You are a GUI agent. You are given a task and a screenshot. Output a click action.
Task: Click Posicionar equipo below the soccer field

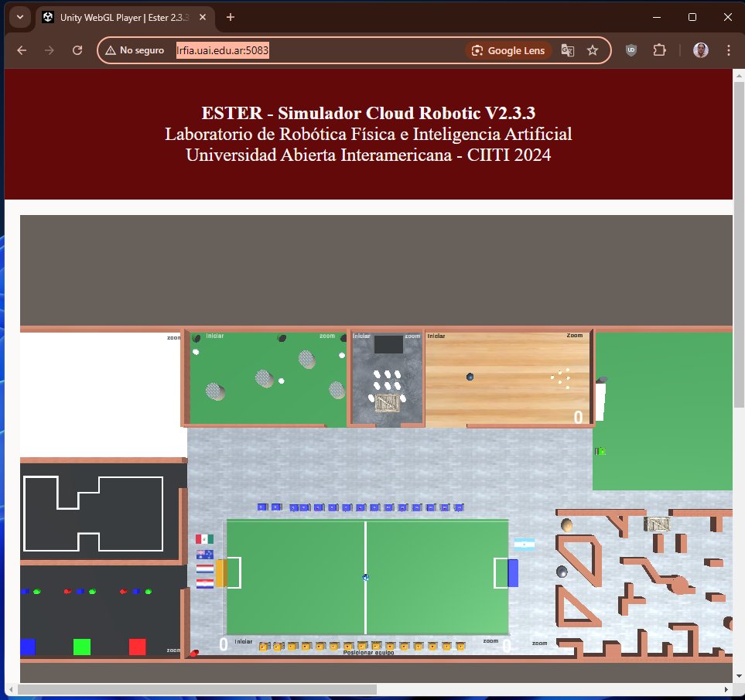point(367,652)
